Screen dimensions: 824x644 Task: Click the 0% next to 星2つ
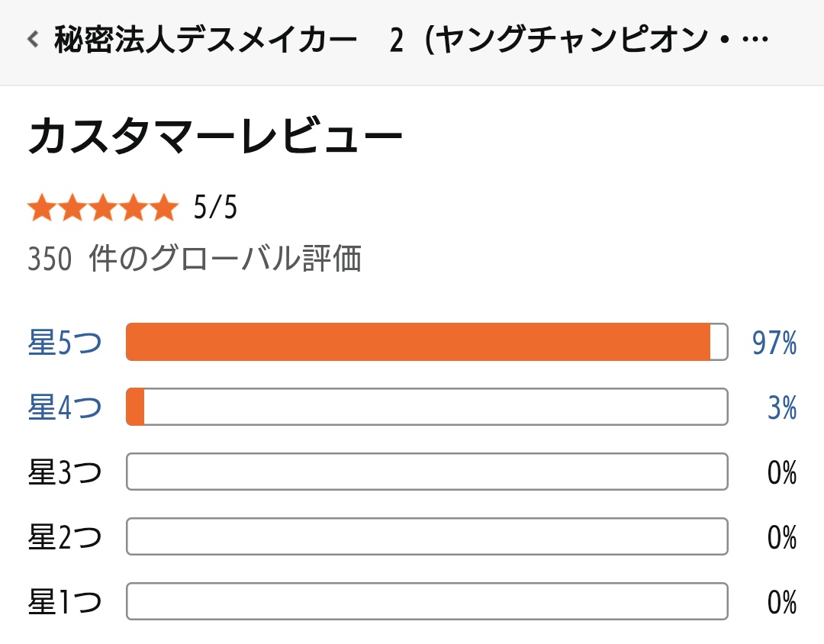[782, 537]
